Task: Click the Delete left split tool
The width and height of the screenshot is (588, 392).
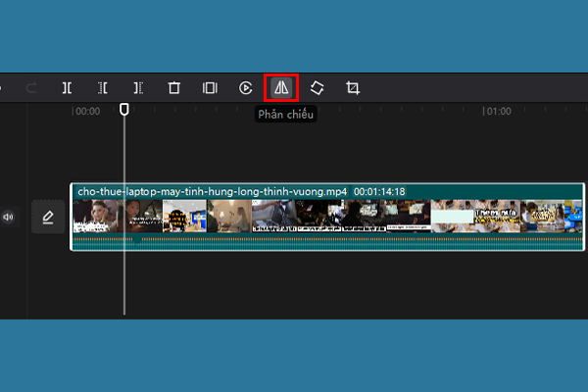Action: coord(102,88)
